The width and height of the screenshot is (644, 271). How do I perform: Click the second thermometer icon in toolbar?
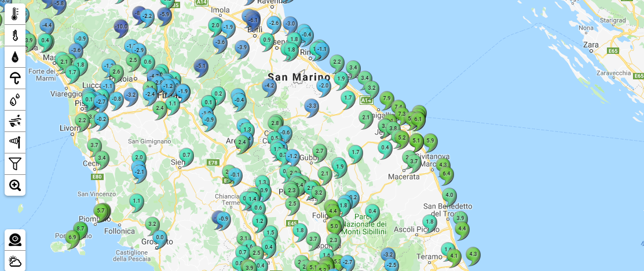[15, 36]
